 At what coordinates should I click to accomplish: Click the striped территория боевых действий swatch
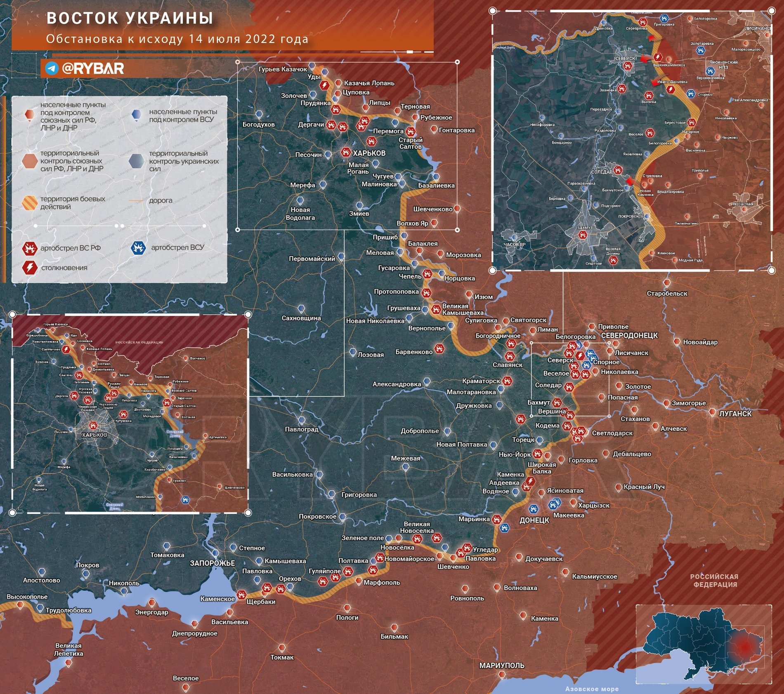coord(30,202)
